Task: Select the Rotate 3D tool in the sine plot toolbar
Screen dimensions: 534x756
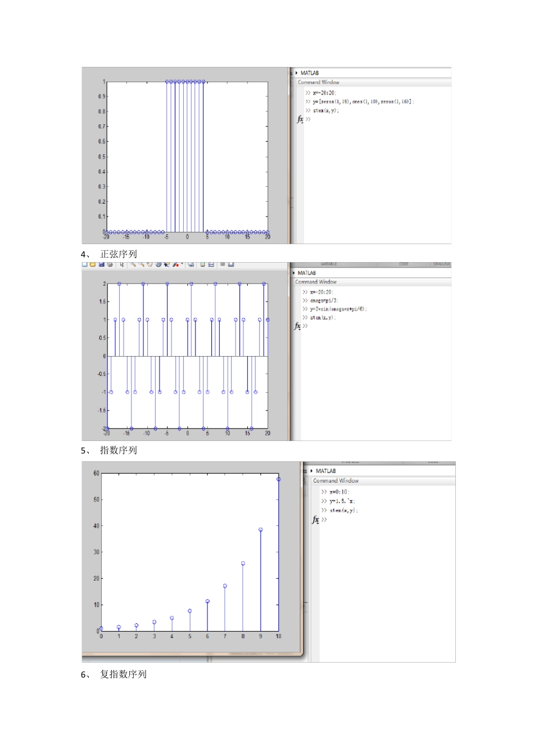Action: (159, 264)
